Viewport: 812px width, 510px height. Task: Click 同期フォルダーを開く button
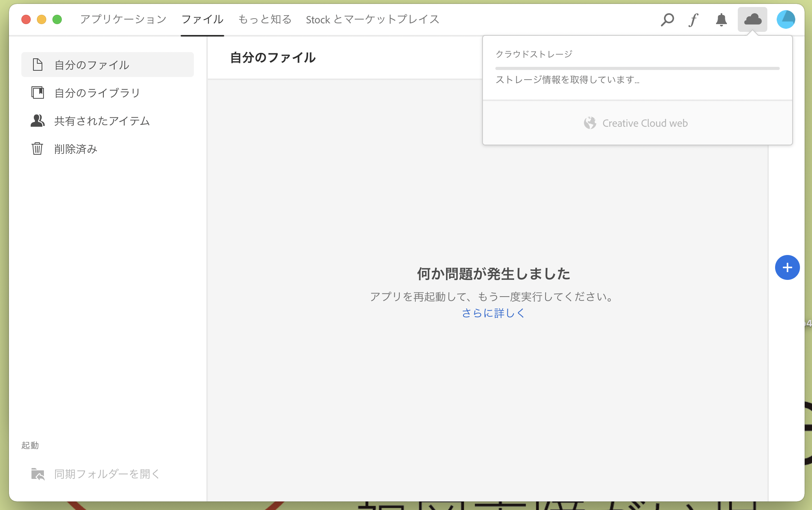coord(106,474)
